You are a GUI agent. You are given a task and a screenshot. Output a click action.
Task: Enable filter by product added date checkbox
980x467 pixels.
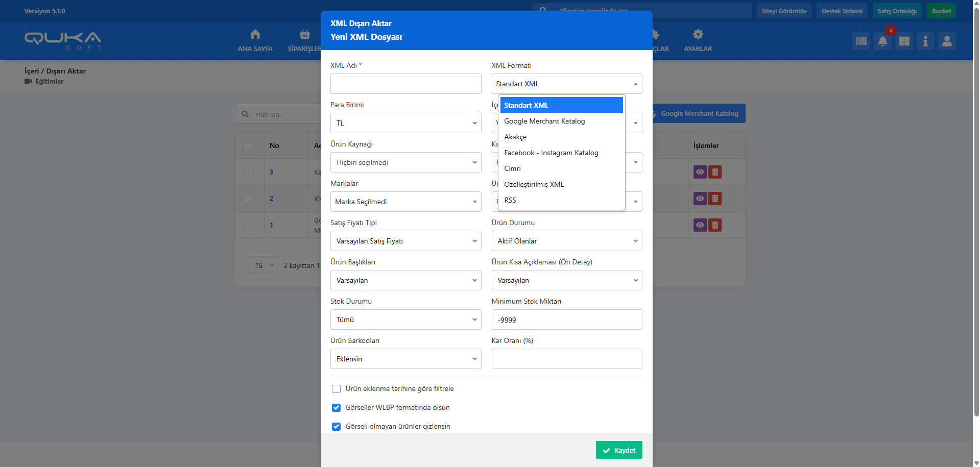point(336,389)
